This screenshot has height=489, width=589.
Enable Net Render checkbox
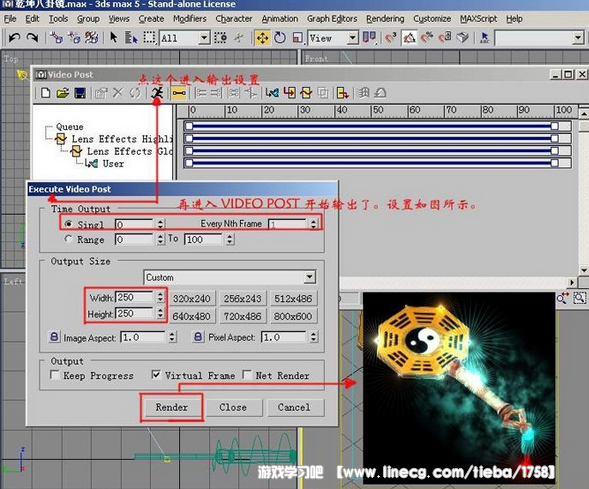(247, 375)
